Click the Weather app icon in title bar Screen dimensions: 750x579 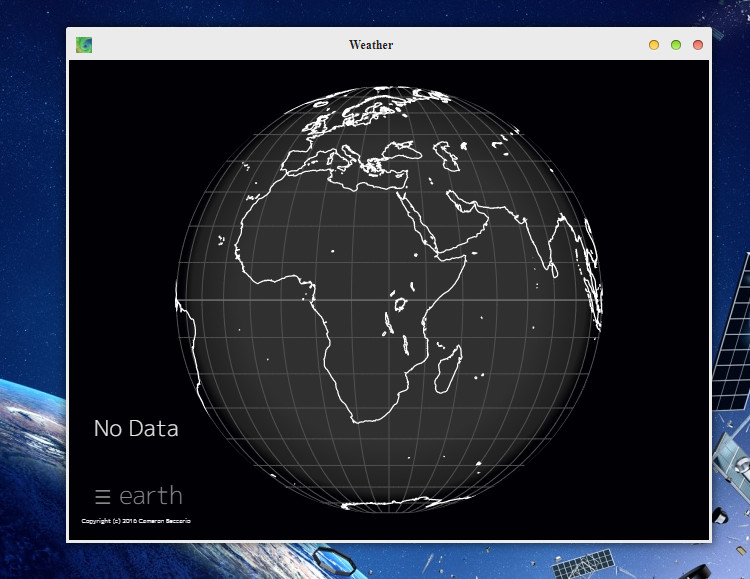84,45
